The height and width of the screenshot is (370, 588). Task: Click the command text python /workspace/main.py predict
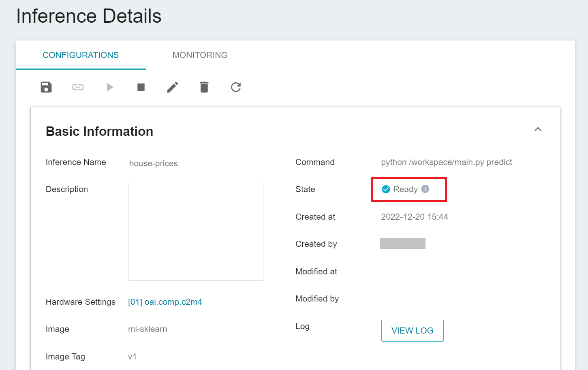pyautogui.click(x=447, y=162)
